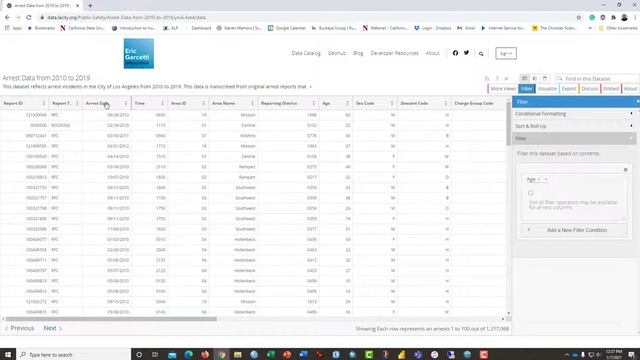Open the Descent Code column menu icon
The image size is (640, 360).
(445, 103)
